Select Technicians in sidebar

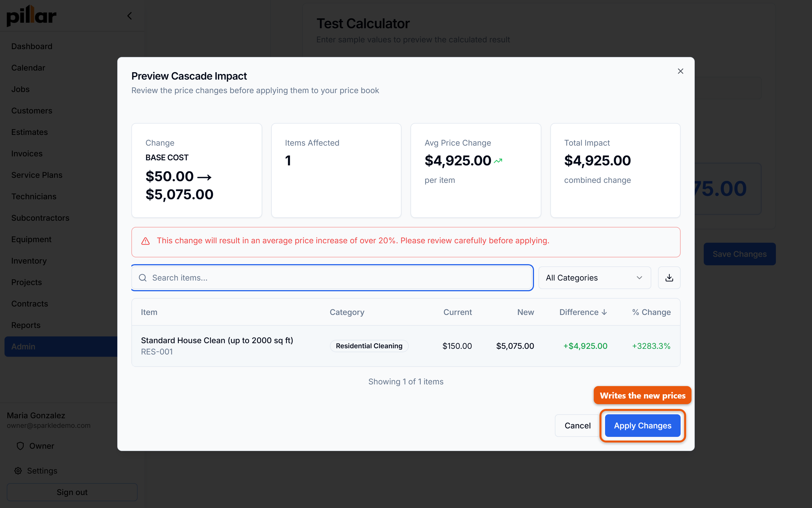pyautogui.click(x=34, y=196)
